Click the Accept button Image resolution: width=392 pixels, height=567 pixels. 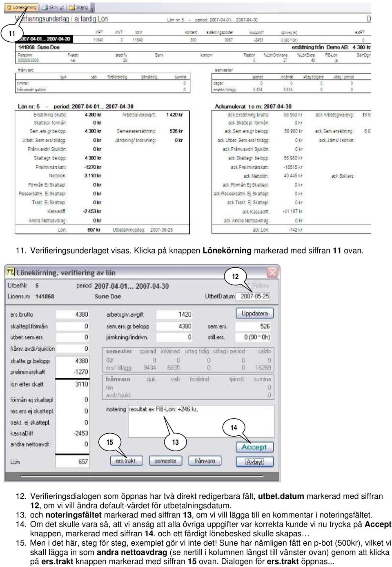[x=254, y=447]
